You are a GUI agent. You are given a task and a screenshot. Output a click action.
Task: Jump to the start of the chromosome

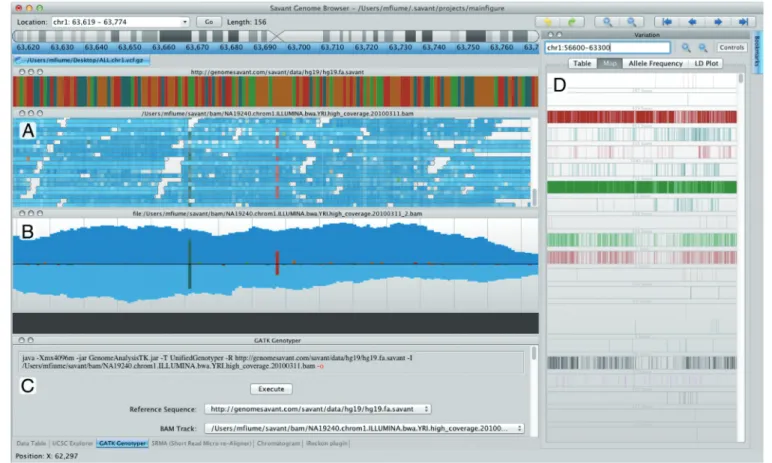667,22
